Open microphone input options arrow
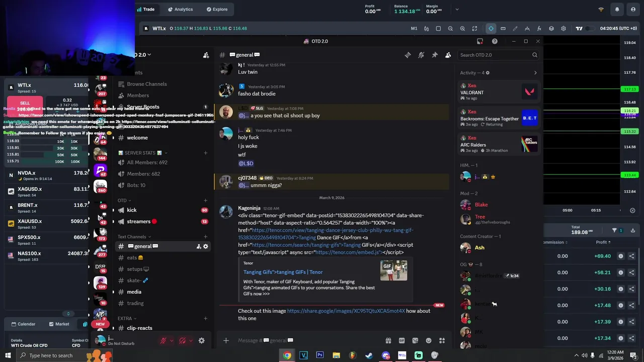Image resolution: width=644 pixels, height=362 pixels. [171, 340]
